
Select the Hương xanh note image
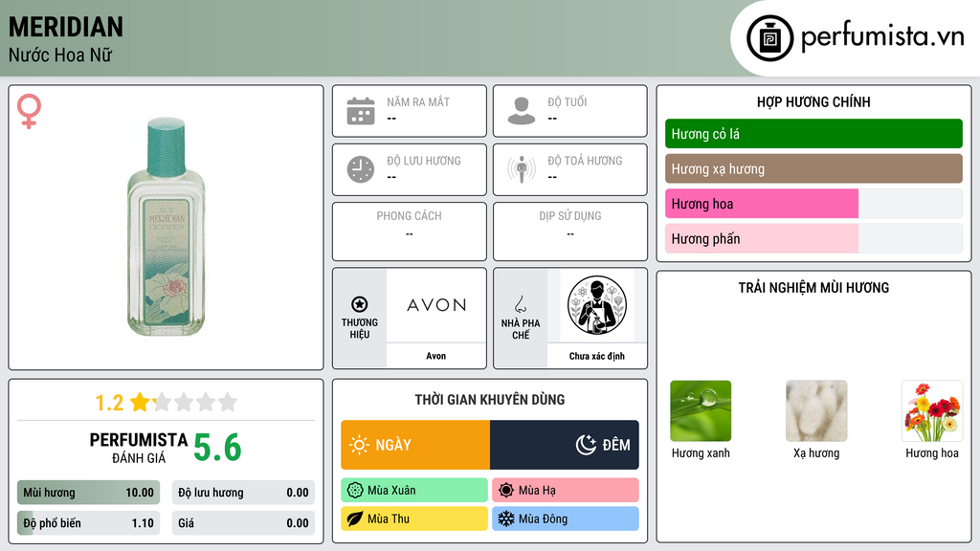[x=701, y=411]
